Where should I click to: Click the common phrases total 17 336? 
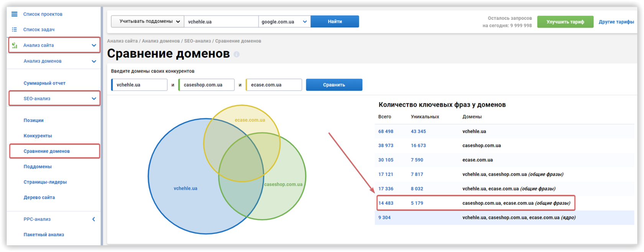pyautogui.click(x=386, y=189)
